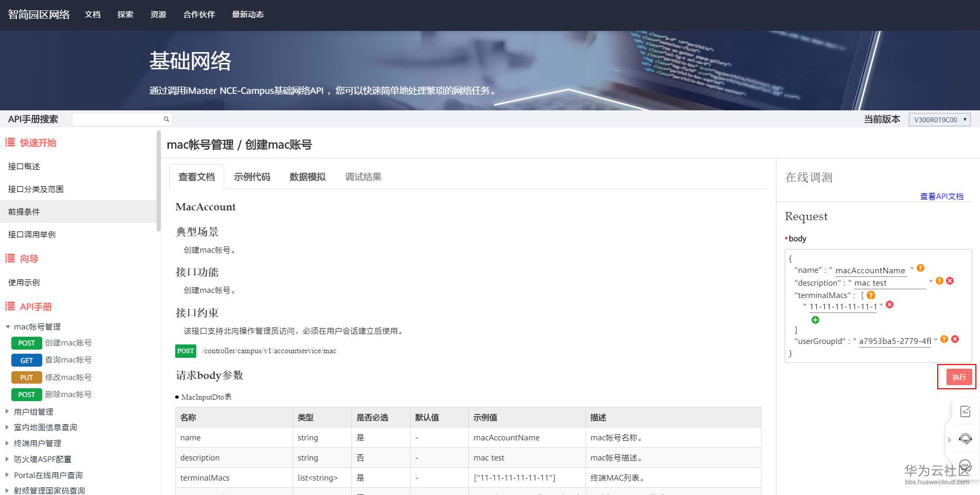
Task: Click the 执行 button to run request
Action: [x=959, y=377]
